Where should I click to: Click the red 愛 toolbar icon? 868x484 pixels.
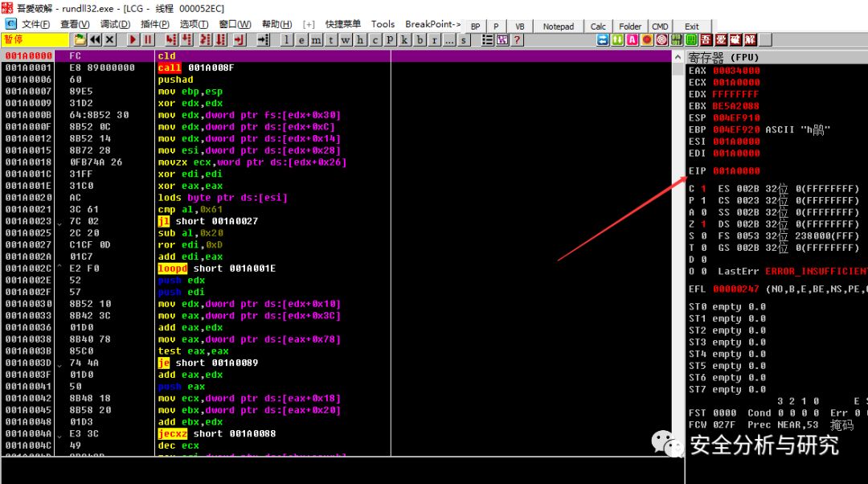721,40
